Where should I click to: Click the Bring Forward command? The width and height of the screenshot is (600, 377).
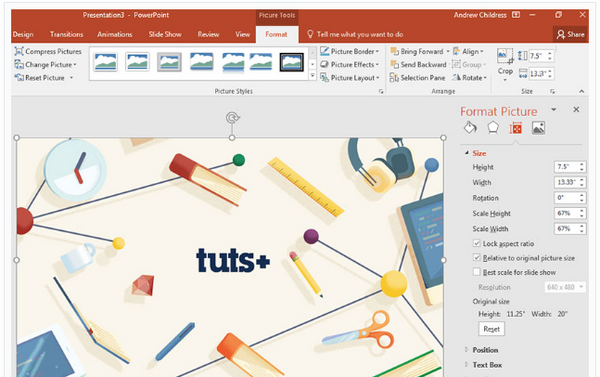(x=417, y=51)
